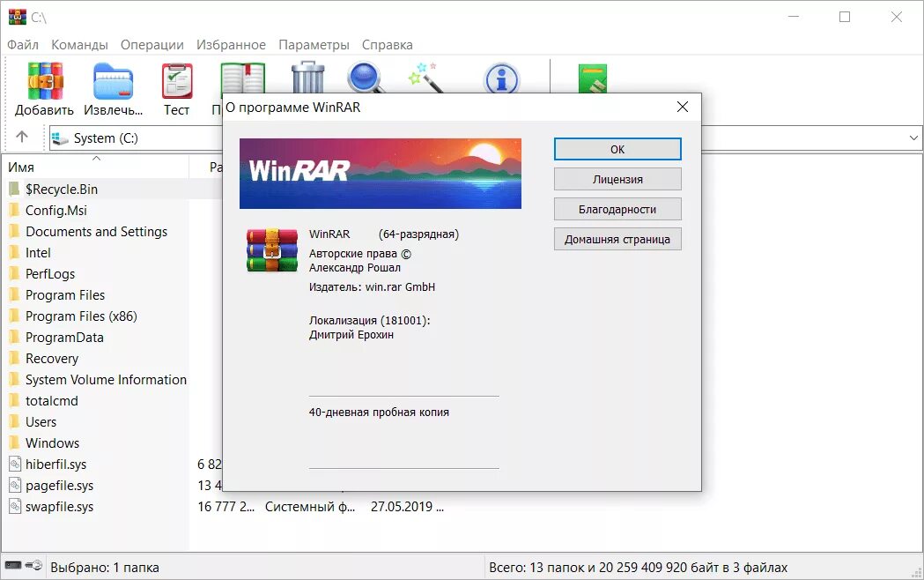Viewport: 924px width, 580px height.
Task: Select the ProgramData folder
Action: [x=64, y=337]
